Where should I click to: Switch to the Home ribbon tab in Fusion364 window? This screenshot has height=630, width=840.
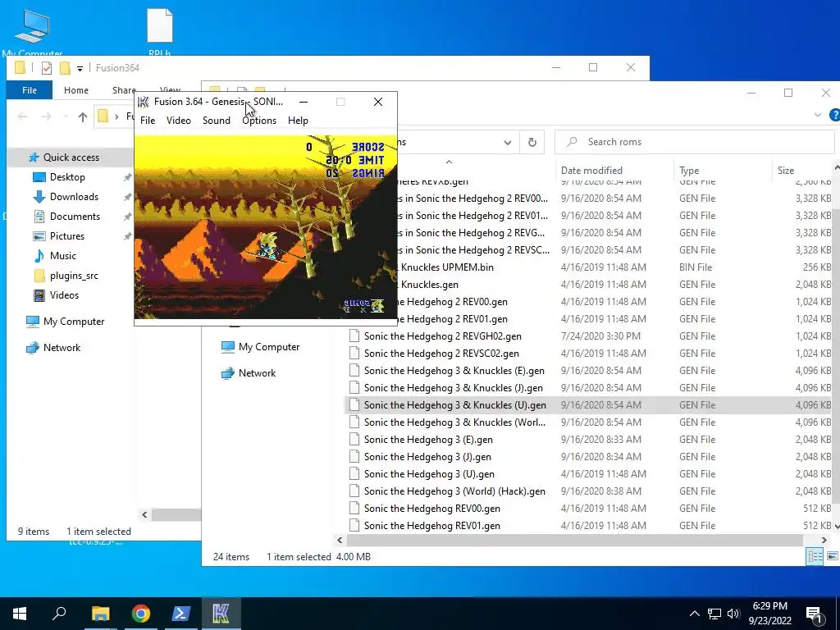[76, 90]
